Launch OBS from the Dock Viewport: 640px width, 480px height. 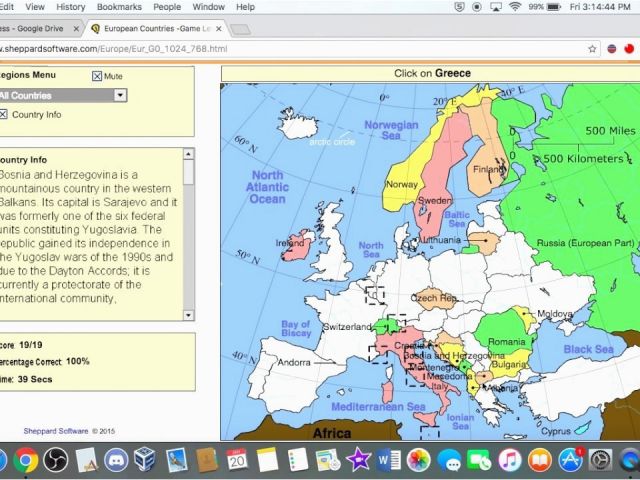(56, 460)
